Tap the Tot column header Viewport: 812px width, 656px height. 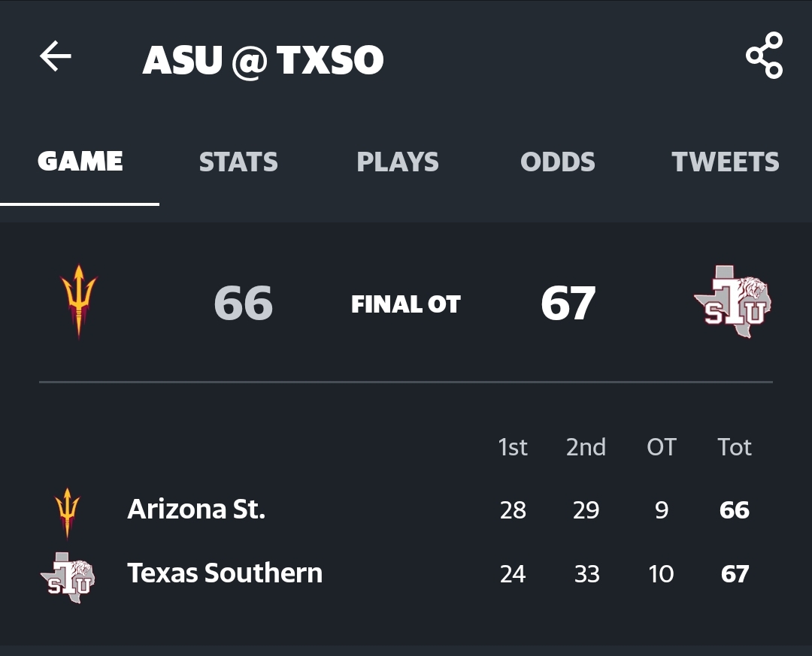(735, 447)
